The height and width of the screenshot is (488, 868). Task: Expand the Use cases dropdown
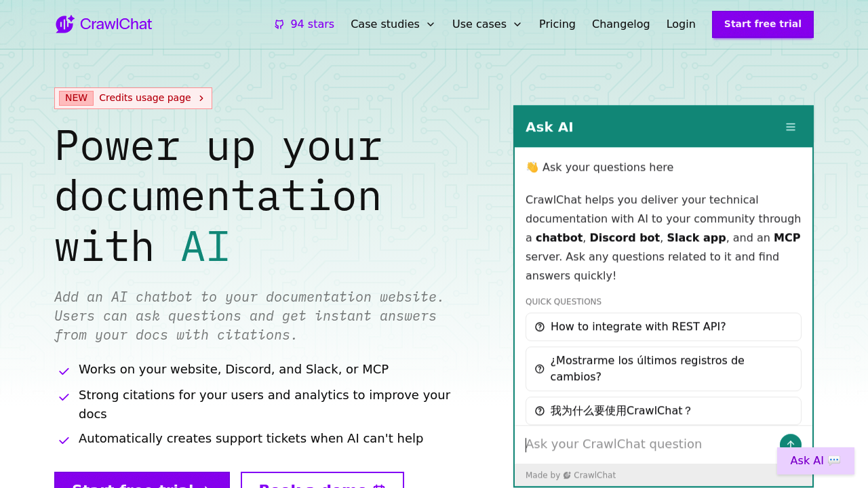[x=486, y=24]
